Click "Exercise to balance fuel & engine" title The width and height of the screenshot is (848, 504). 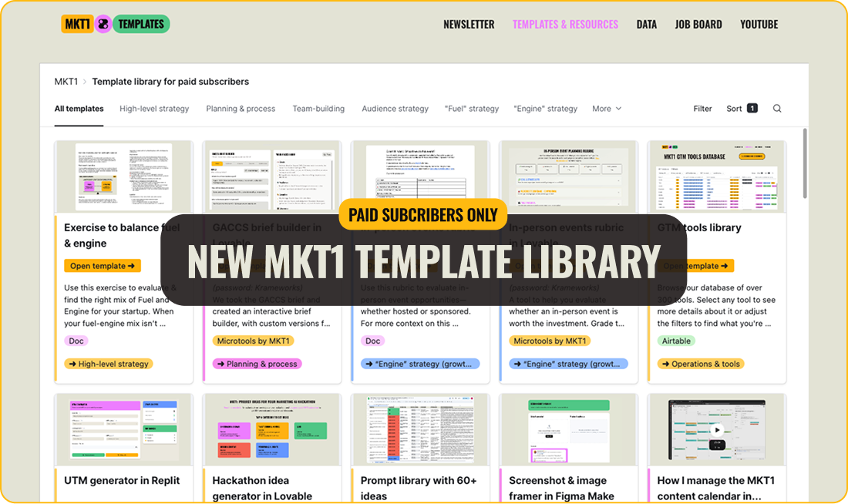[121, 235]
